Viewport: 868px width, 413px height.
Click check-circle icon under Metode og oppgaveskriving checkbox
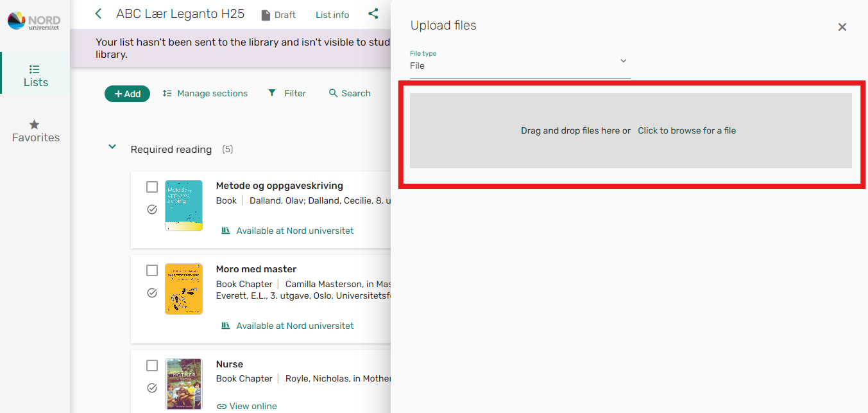click(x=152, y=209)
